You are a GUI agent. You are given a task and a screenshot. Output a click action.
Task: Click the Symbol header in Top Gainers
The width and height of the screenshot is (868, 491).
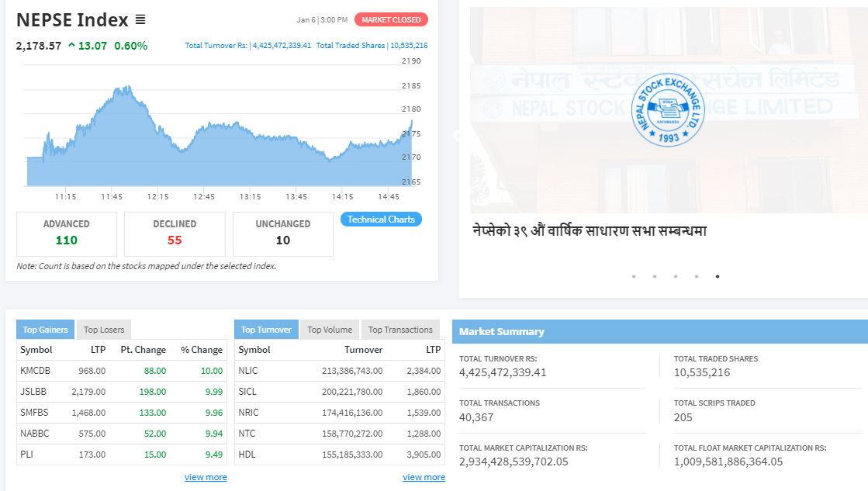point(36,350)
